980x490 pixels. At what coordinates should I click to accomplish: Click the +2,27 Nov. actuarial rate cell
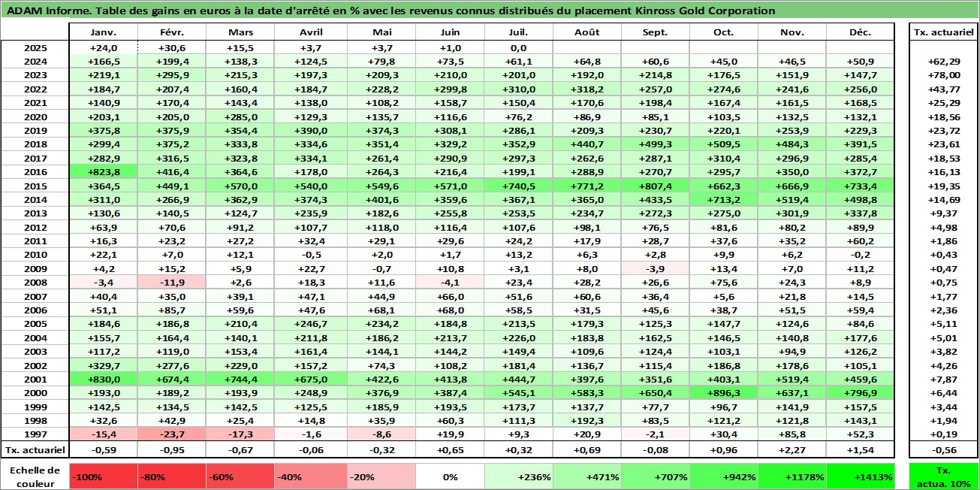[x=792, y=450]
